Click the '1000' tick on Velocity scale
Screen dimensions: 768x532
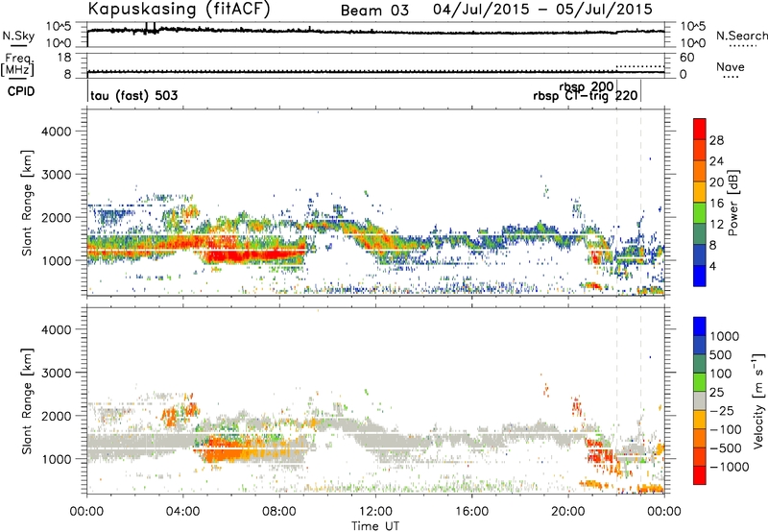(x=724, y=336)
